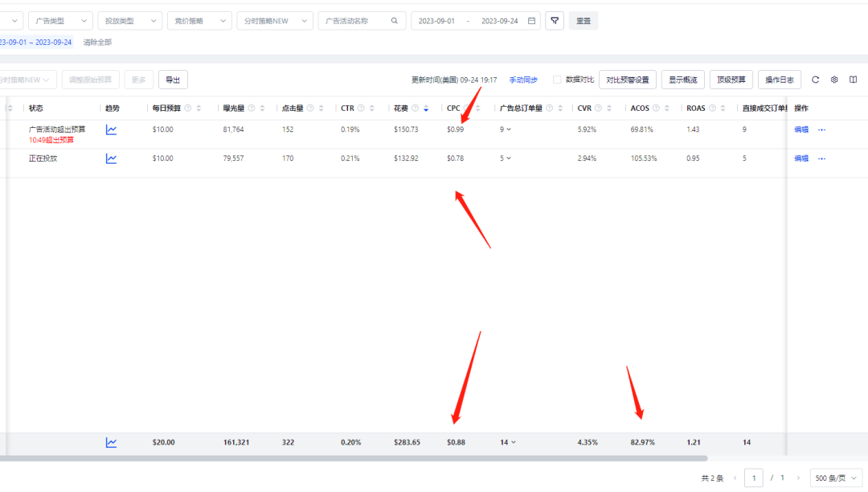The image size is (868, 492).
Task: Click the trend chart icon in totals row
Action: coord(111,442)
